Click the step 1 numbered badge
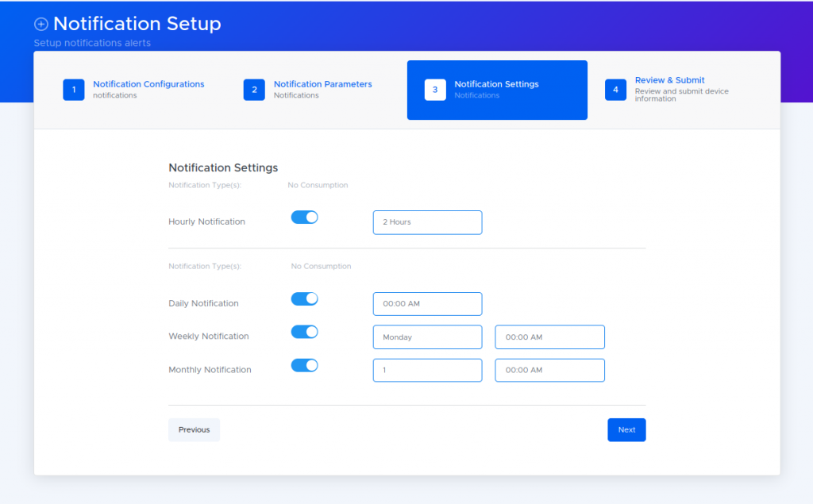813x504 pixels. pos(73,90)
